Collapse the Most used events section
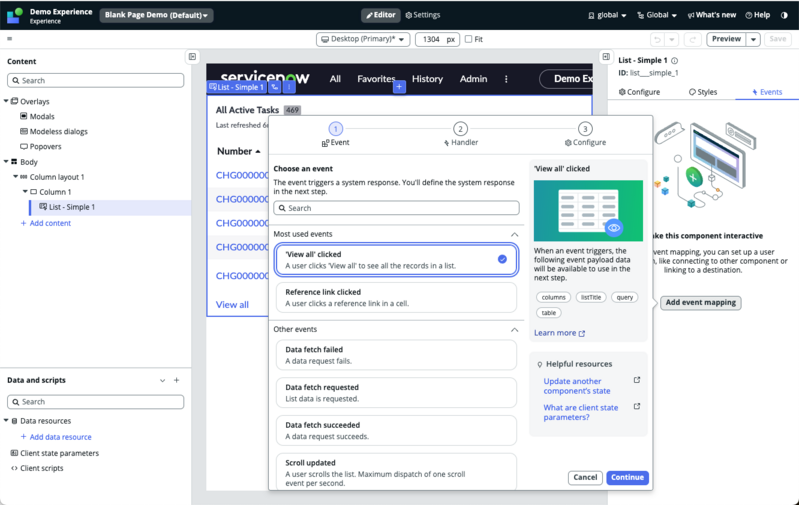799x505 pixels. coord(514,234)
